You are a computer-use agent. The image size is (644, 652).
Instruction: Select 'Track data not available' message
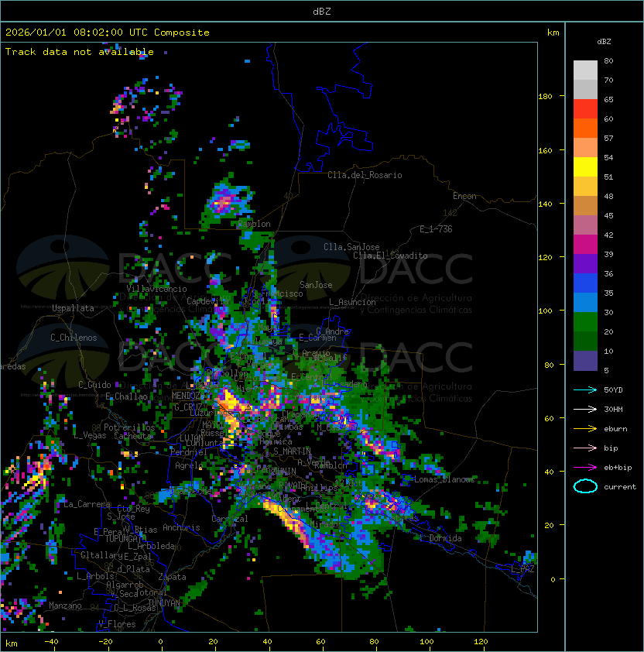point(80,52)
